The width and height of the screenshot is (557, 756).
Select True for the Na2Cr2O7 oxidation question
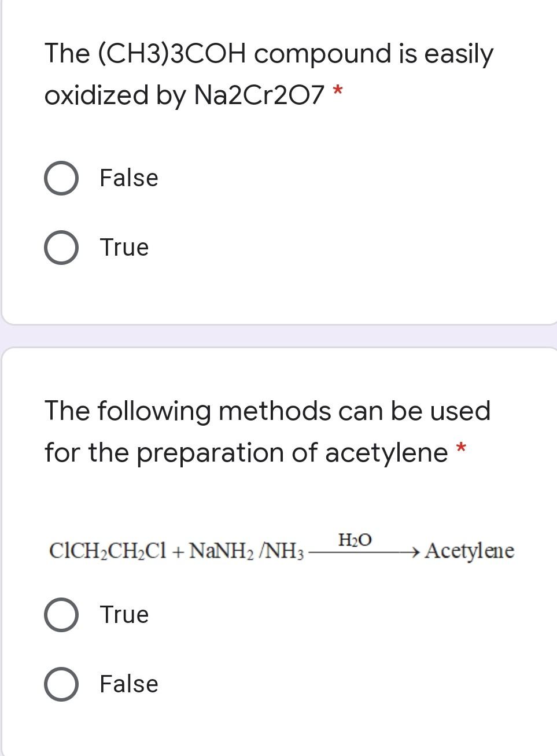click(x=61, y=248)
